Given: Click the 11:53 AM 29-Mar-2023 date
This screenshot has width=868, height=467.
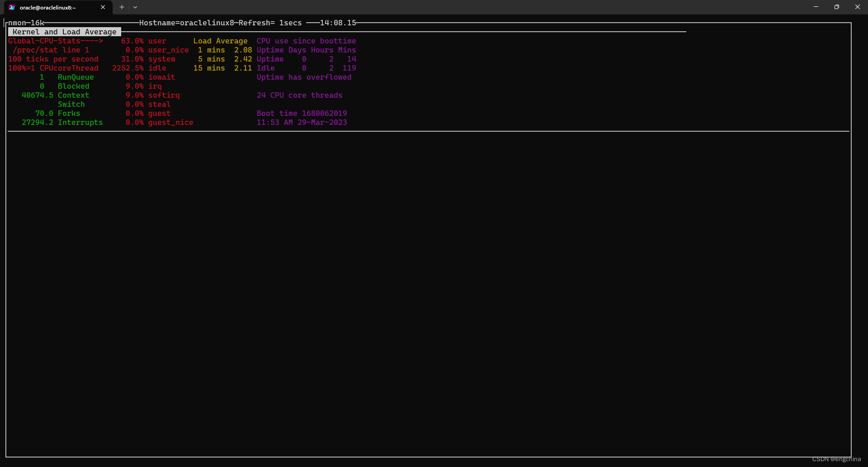Looking at the screenshot, I should [x=302, y=122].
